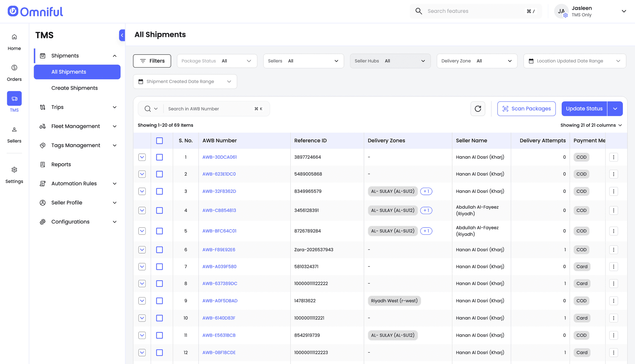Viewport: 635px width, 364px height.
Task: Open shipment link AWB-E5631BCB
Action: coord(219,335)
